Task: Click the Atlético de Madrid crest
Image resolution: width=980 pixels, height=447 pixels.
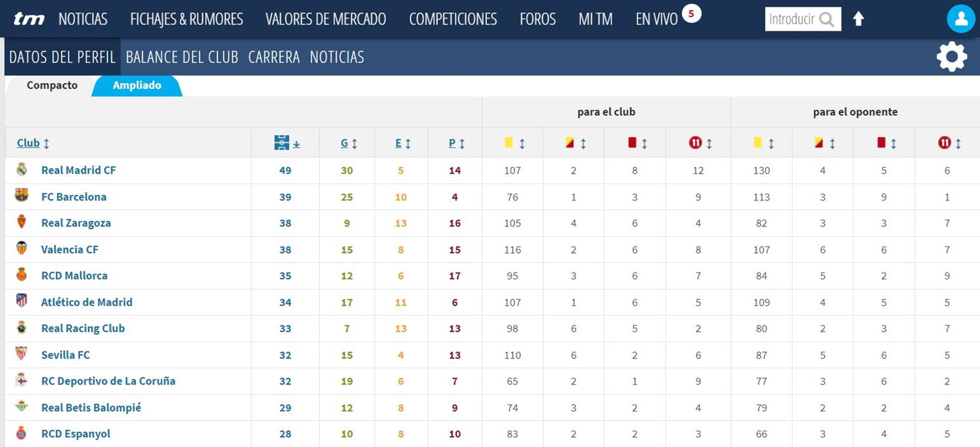Action: coord(21,301)
